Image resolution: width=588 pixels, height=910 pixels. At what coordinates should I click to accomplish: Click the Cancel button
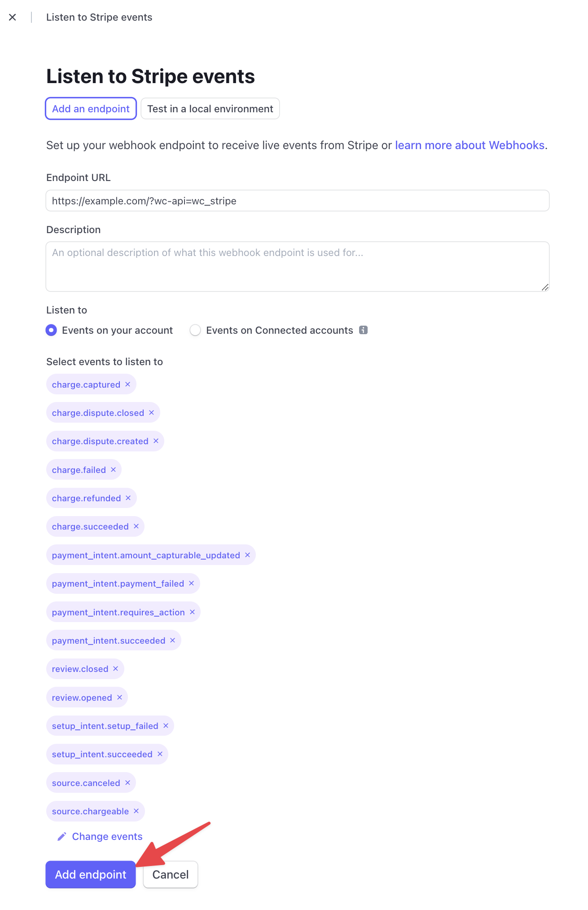[x=170, y=874]
